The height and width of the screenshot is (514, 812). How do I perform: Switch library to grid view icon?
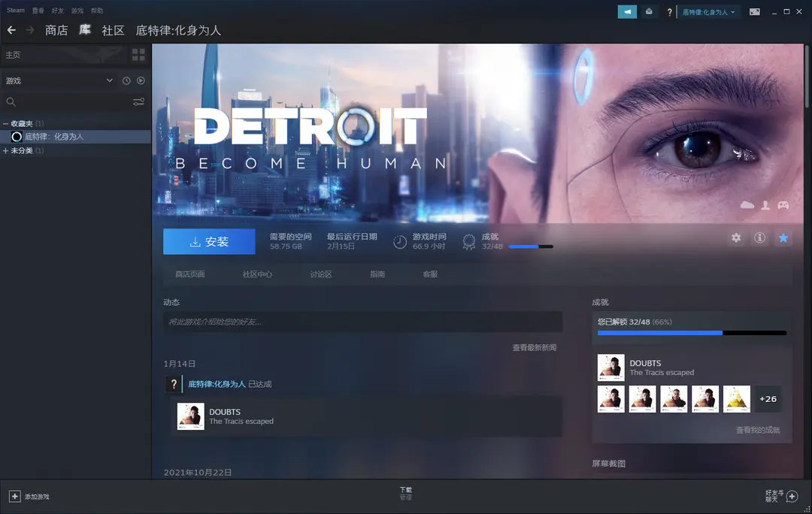[138, 54]
